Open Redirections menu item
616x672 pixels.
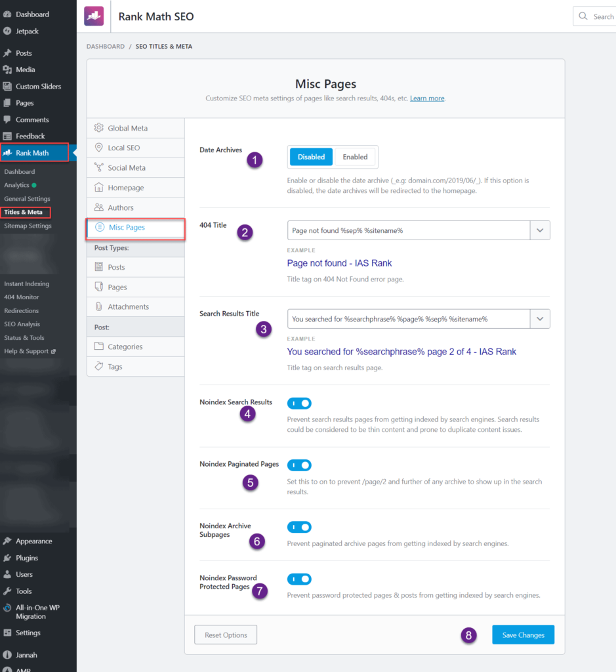(22, 310)
